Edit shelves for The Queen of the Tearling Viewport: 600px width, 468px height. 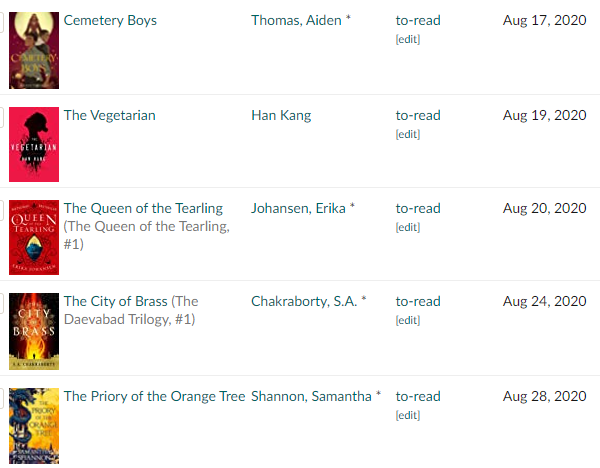click(x=408, y=227)
